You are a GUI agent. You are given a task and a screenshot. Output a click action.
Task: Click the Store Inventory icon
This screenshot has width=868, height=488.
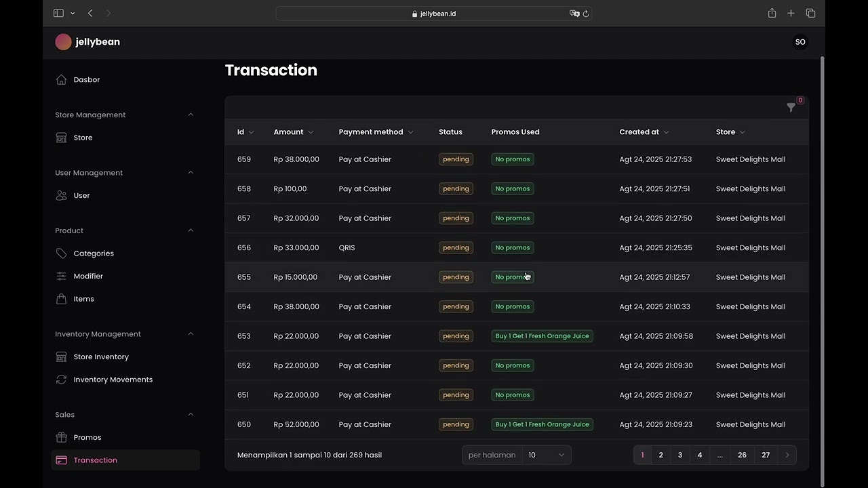(x=62, y=357)
